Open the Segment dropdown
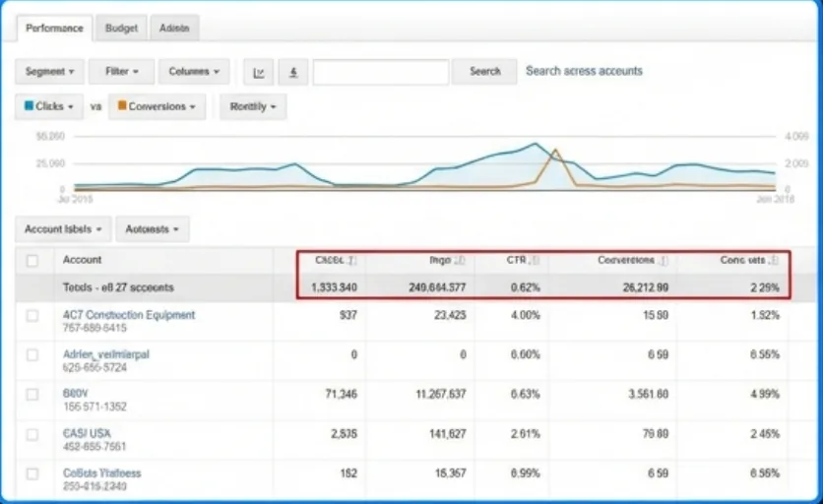The image size is (823, 504). click(49, 72)
